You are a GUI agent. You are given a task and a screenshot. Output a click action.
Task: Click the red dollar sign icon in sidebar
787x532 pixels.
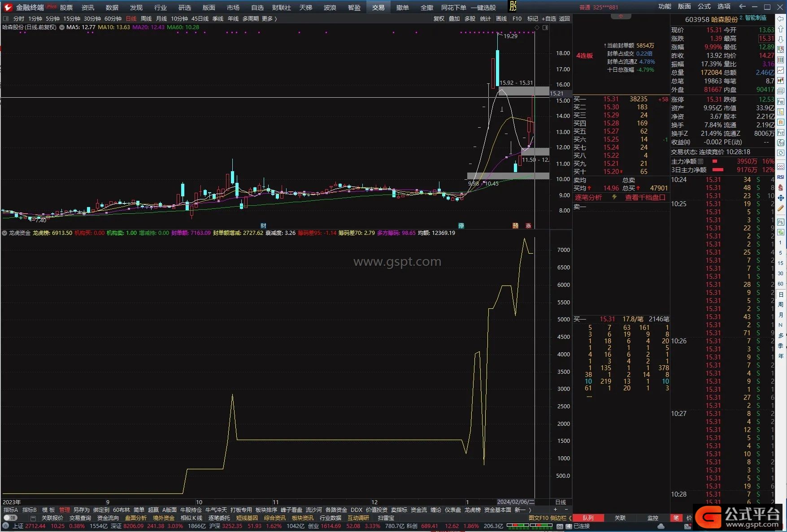coord(781,187)
